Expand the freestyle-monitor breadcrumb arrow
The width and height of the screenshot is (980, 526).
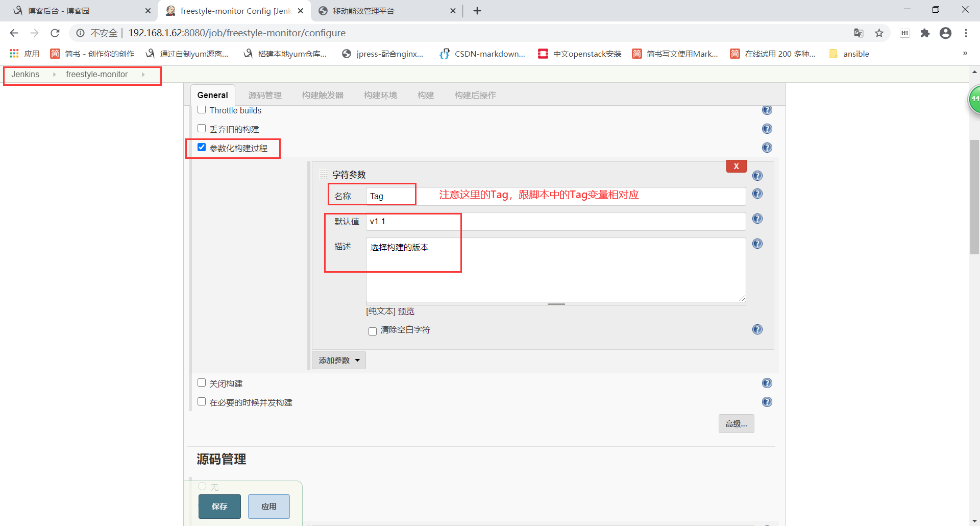click(143, 75)
